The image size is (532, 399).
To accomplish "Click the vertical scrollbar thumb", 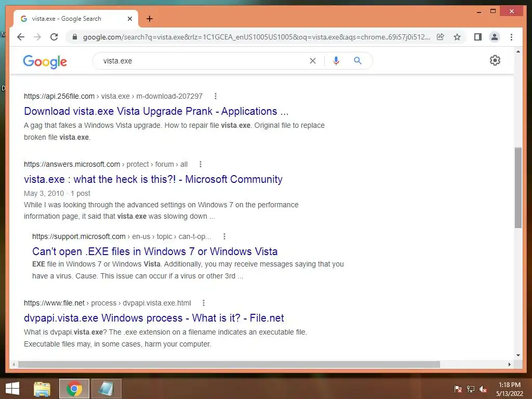I will pos(518,188).
